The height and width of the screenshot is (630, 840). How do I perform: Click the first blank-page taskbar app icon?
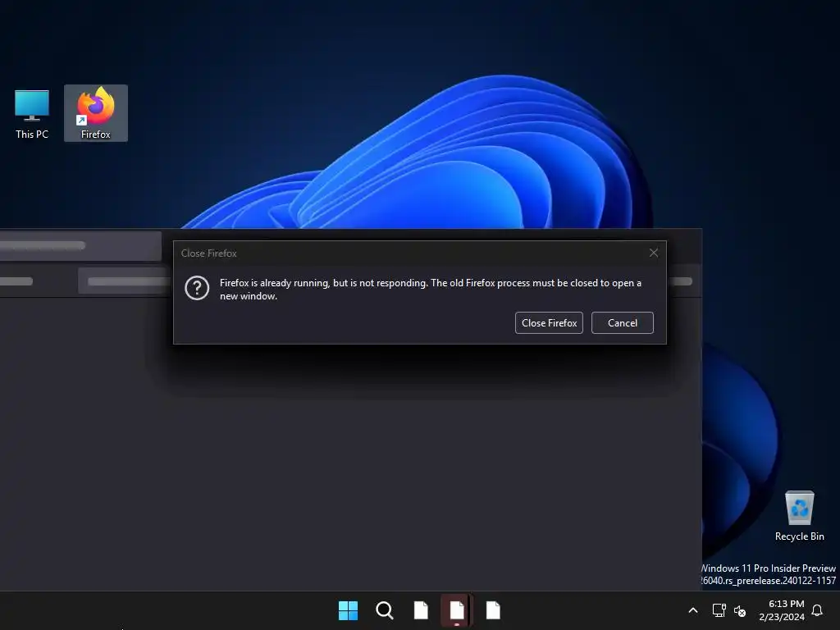(421, 610)
